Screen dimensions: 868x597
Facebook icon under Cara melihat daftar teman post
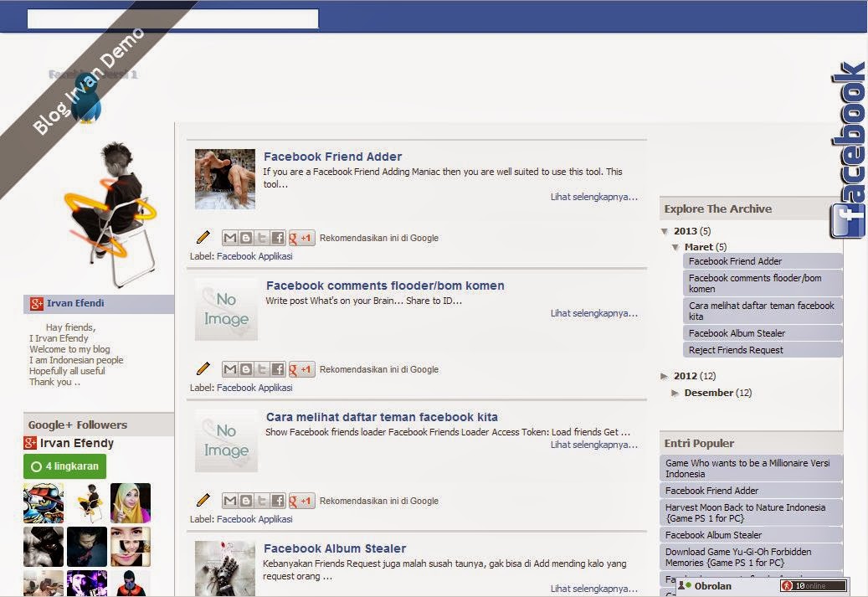[278, 501]
